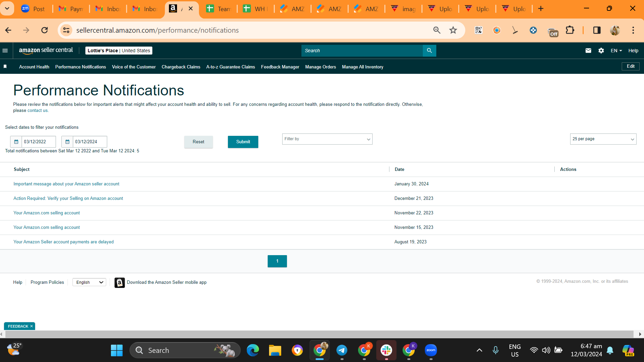
Task: Switch to the Post tab in Chrome
Action: (33, 9)
